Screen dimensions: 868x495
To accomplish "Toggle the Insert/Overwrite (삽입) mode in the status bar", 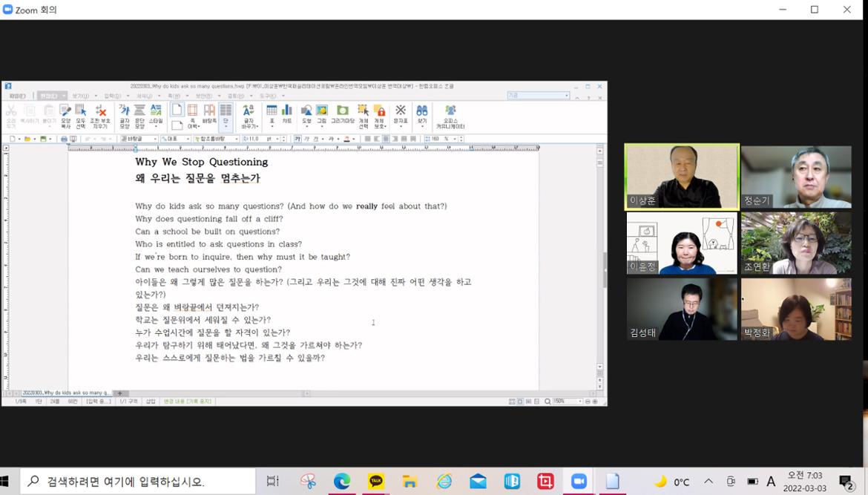I will [151, 401].
